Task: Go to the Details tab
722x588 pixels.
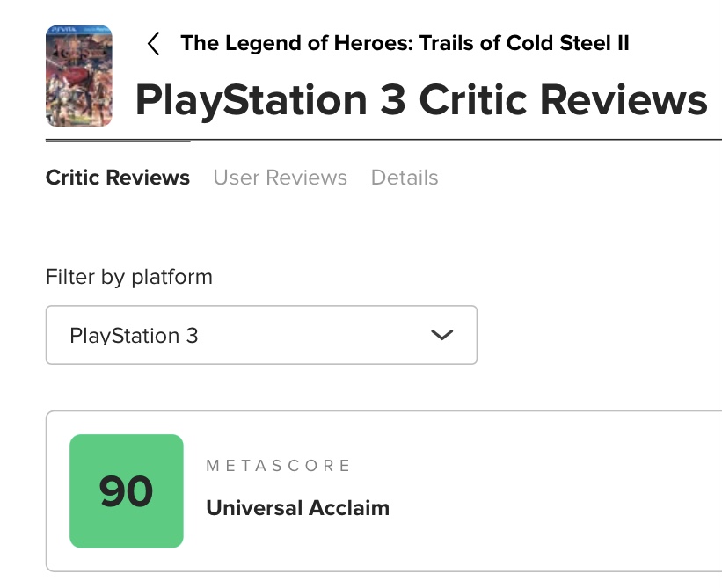Action: tap(405, 178)
